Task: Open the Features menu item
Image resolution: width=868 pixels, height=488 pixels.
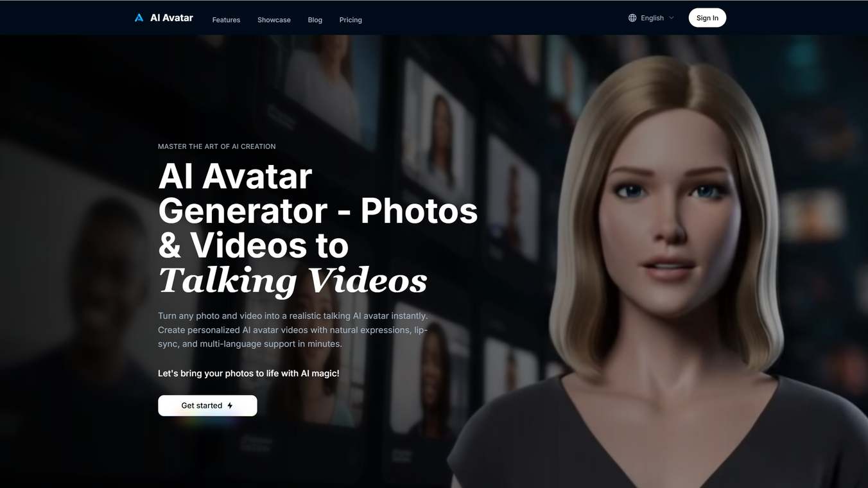Action: tap(226, 20)
